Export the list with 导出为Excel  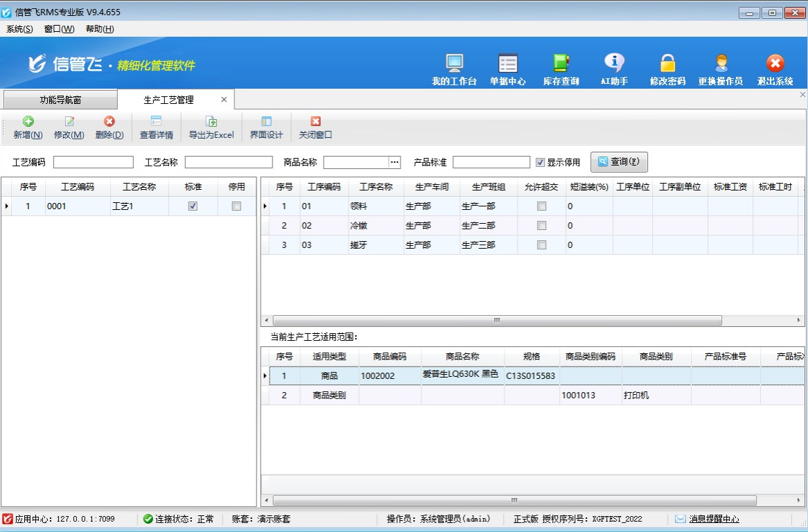click(211, 122)
